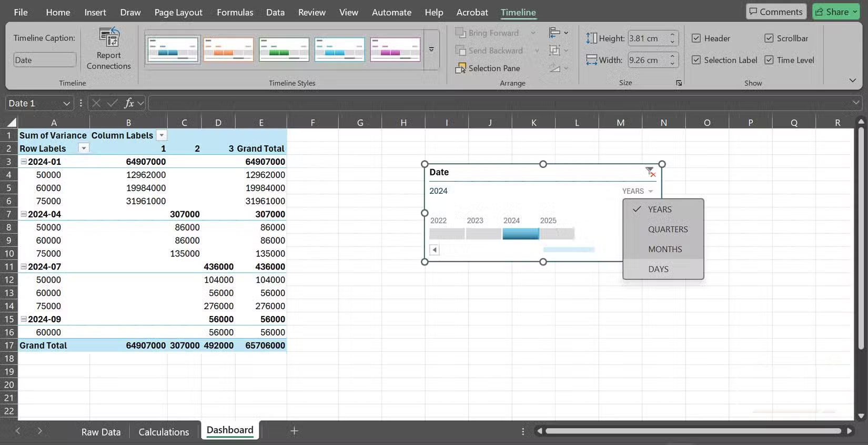Select the orange timeline style swatch
Viewport: 868px width, 445px height.
point(228,50)
